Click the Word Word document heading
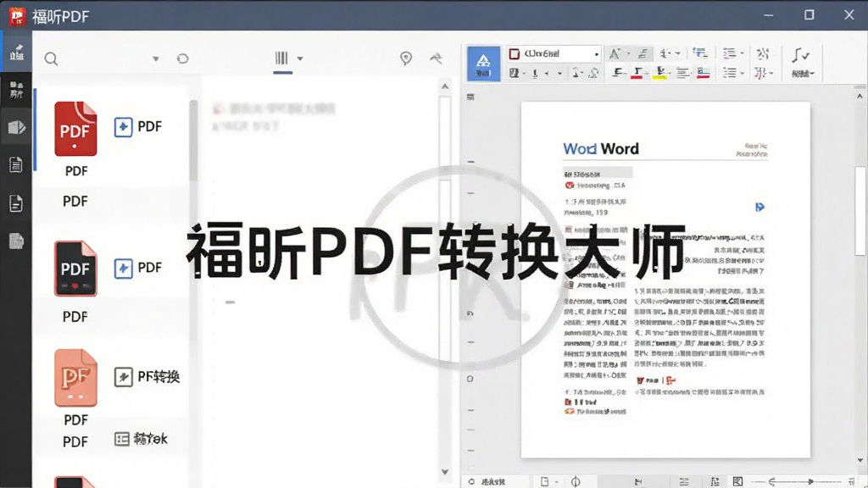 [x=601, y=148]
